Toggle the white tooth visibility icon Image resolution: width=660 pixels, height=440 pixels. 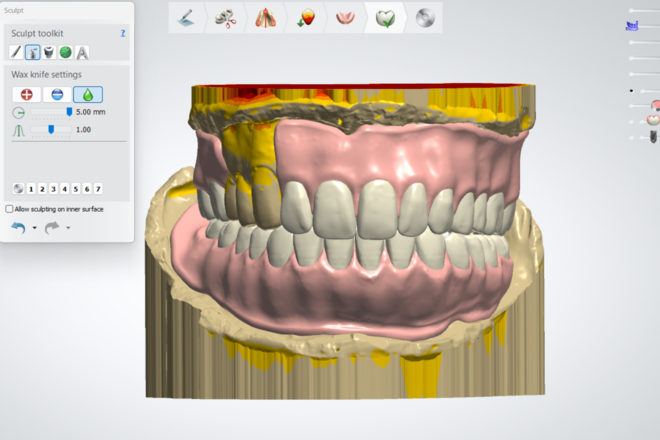(x=653, y=120)
